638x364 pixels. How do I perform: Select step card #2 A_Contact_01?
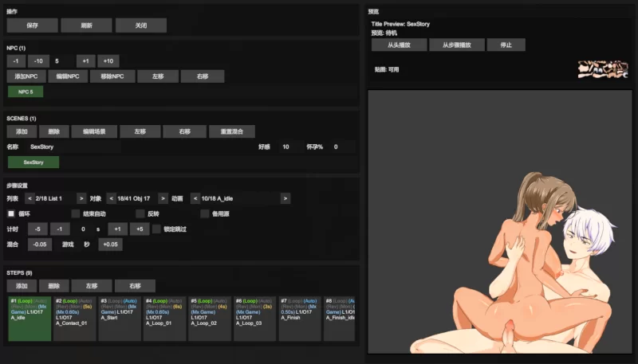click(75, 319)
